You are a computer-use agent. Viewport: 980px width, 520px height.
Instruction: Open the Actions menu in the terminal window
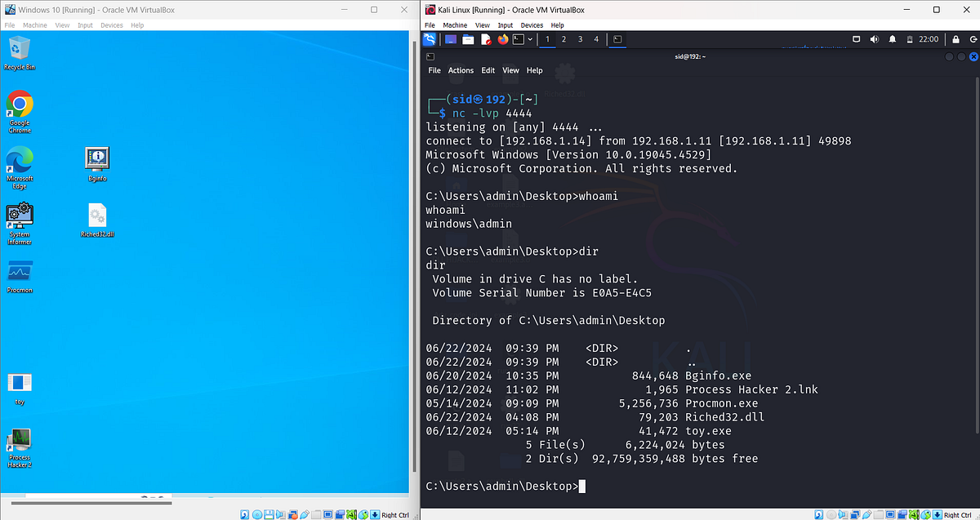pos(461,70)
